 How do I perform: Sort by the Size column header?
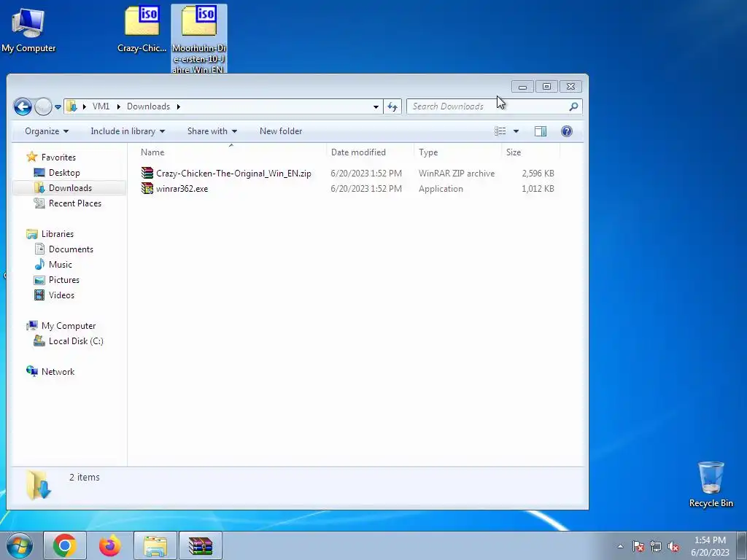[531, 152]
